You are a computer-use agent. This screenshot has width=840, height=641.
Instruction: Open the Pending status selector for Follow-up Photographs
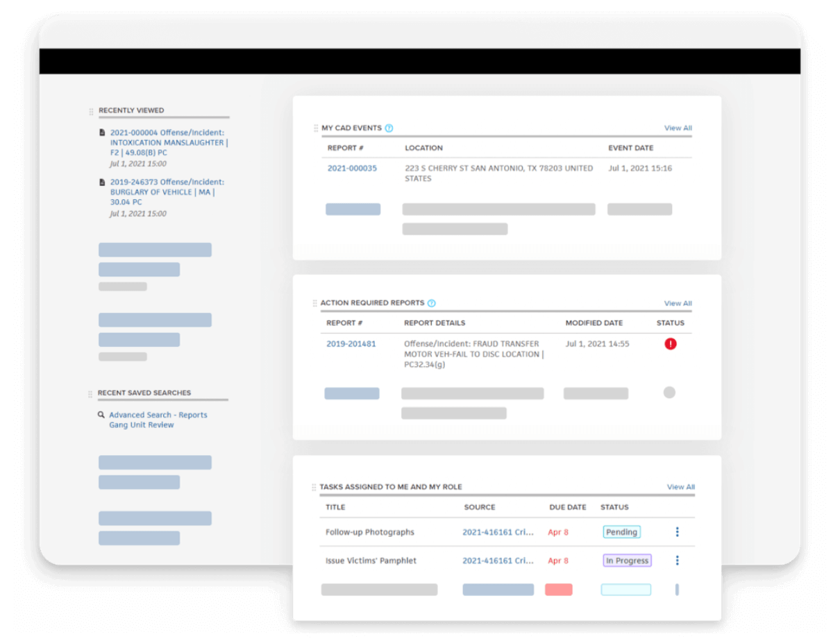[x=621, y=532]
